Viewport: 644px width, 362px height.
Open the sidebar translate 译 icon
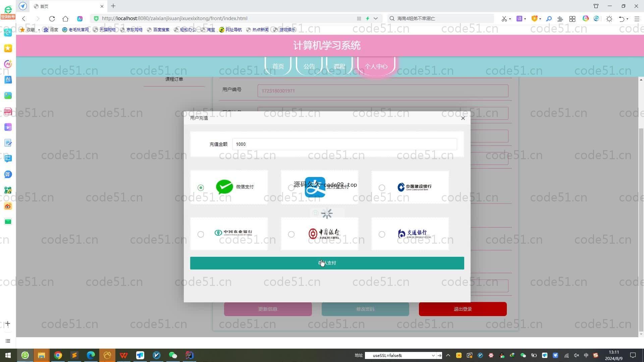8,174
